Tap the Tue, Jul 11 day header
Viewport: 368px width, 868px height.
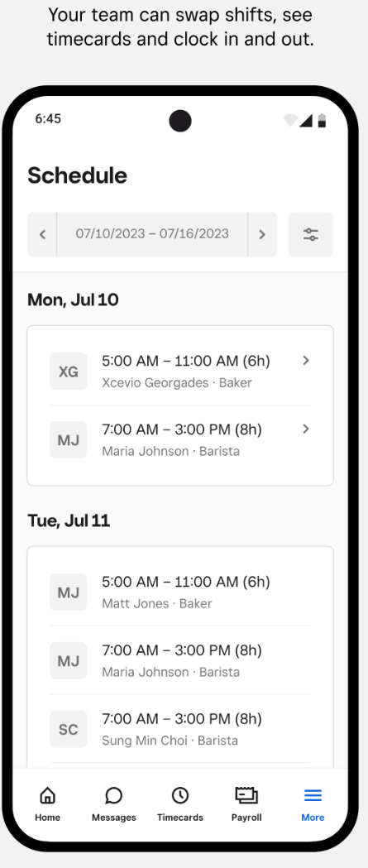click(x=69, y=521)
